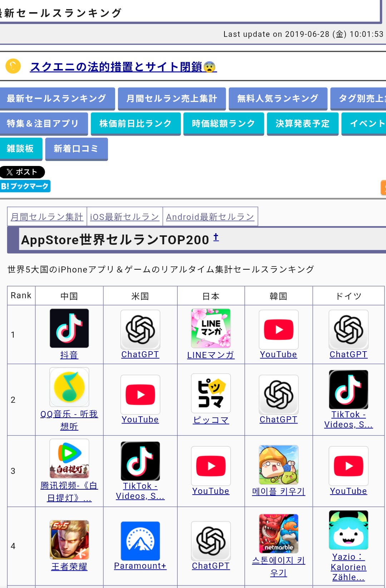
Task: Open the Tencent Video app icon
Action: 69,459
